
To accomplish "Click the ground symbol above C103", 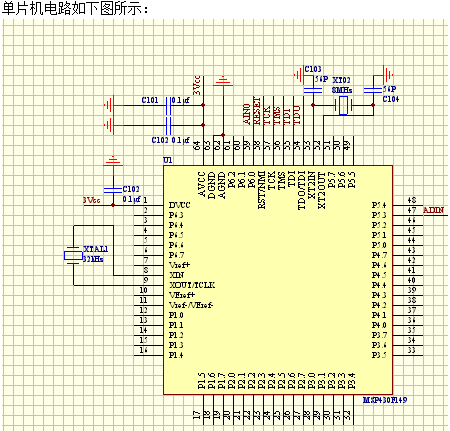I will click(299, 75).
